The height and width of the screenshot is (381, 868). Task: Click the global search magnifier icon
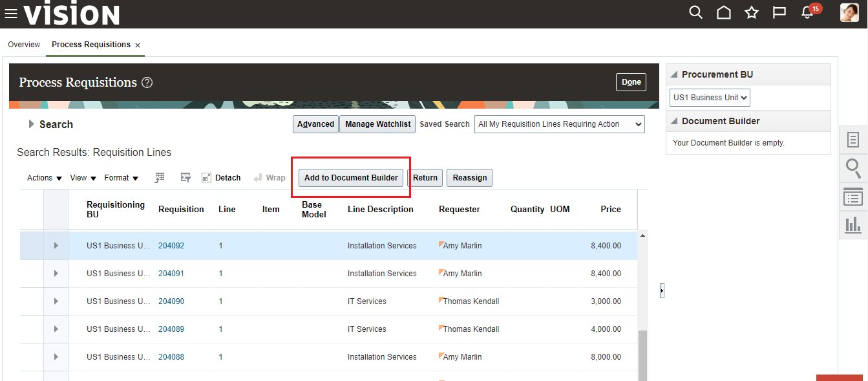tap(695, 13)
